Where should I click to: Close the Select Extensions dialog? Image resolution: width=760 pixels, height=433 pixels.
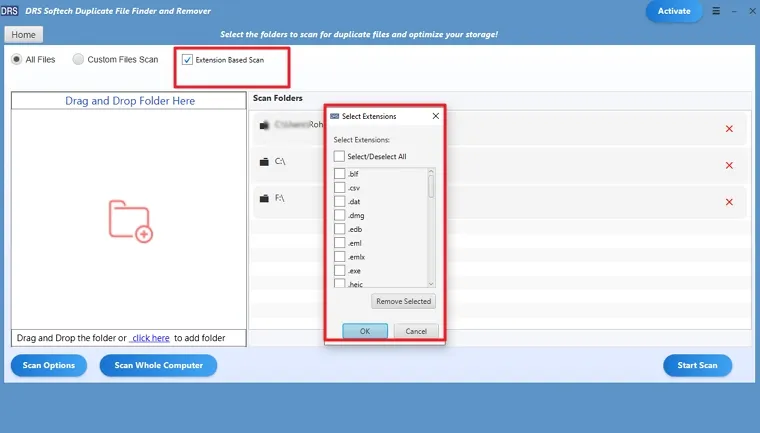click(x=436, y=116)
